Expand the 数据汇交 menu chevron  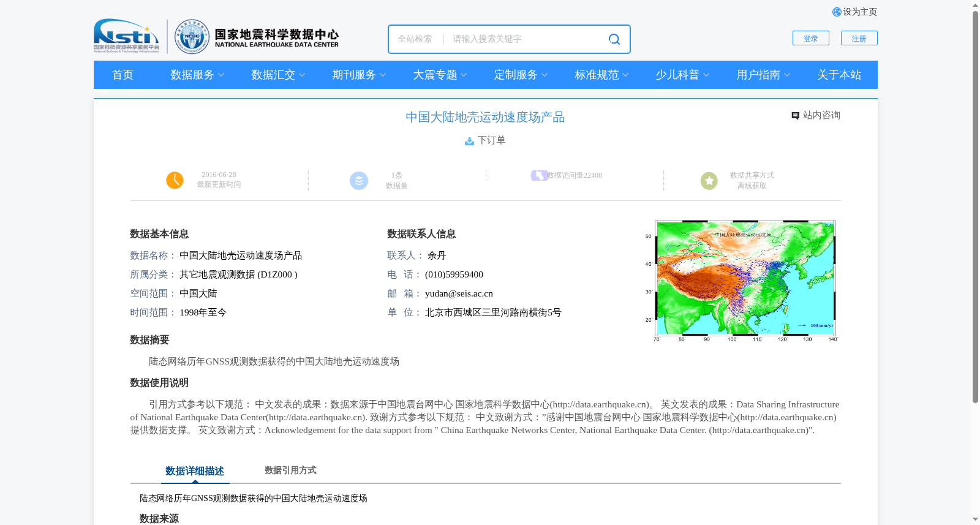pyautogui.click(x=302, y=75)
